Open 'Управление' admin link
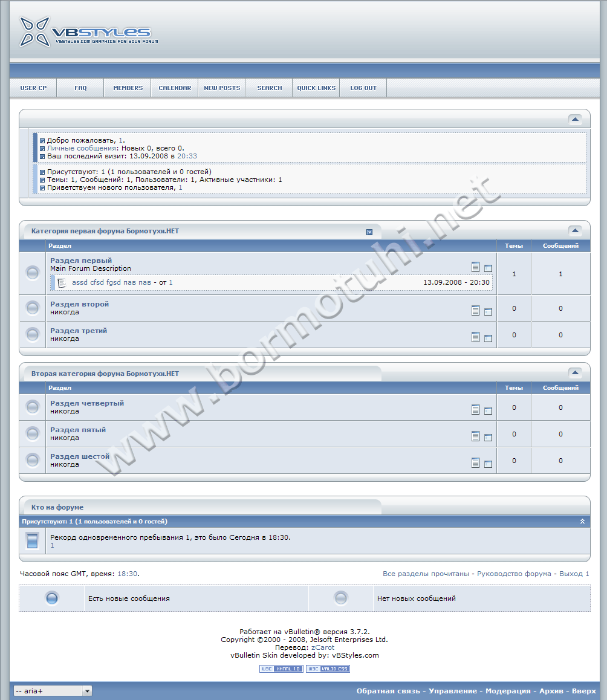 [453, 691]
